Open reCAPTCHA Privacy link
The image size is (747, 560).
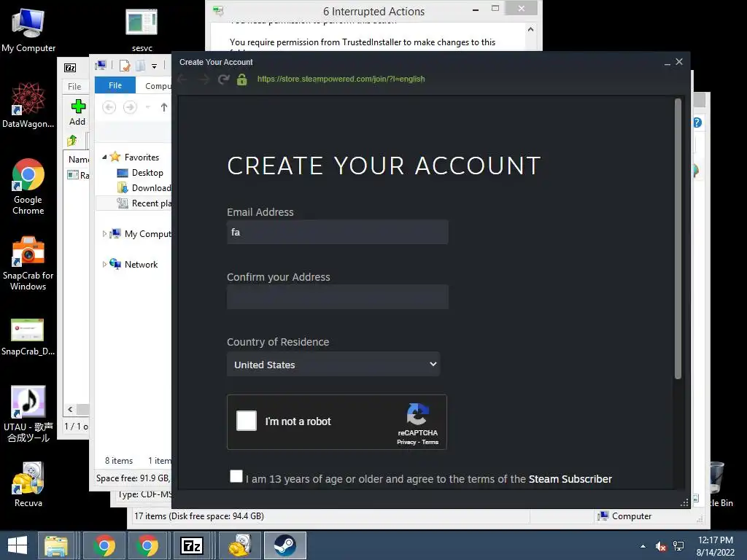pyautogui.click(x=406, y=443)
